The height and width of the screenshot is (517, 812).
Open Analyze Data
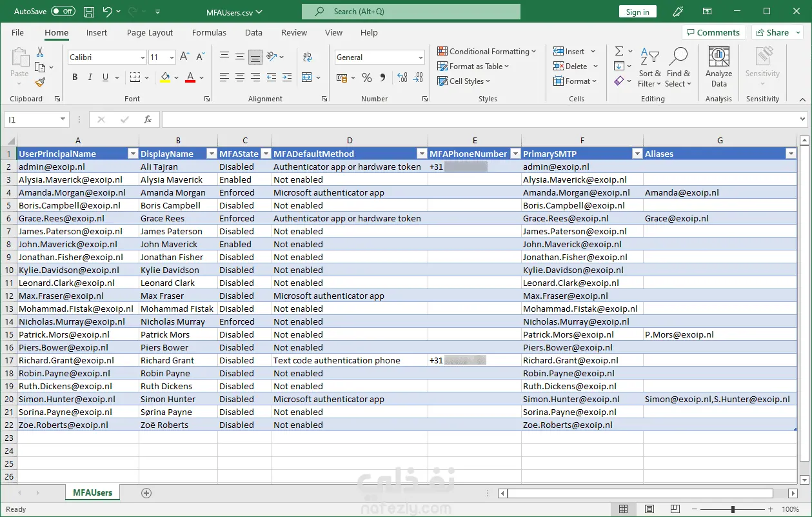point(718,66)
